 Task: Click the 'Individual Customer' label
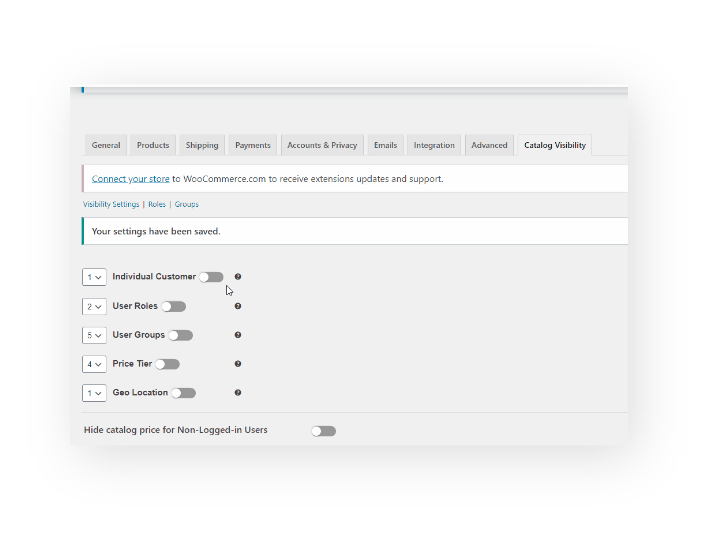[x=154, y=276]
